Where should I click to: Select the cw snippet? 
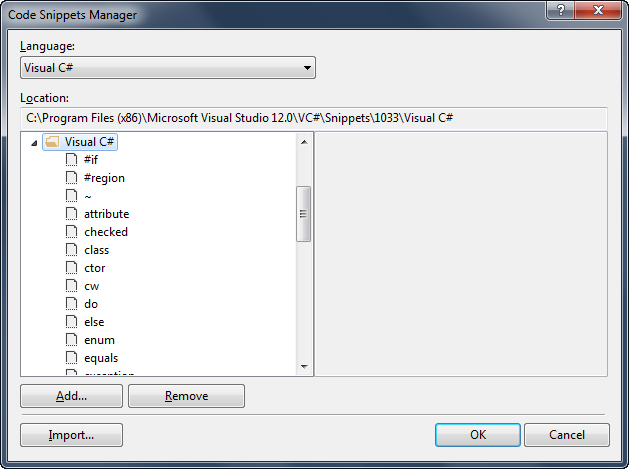pos(91,286)
